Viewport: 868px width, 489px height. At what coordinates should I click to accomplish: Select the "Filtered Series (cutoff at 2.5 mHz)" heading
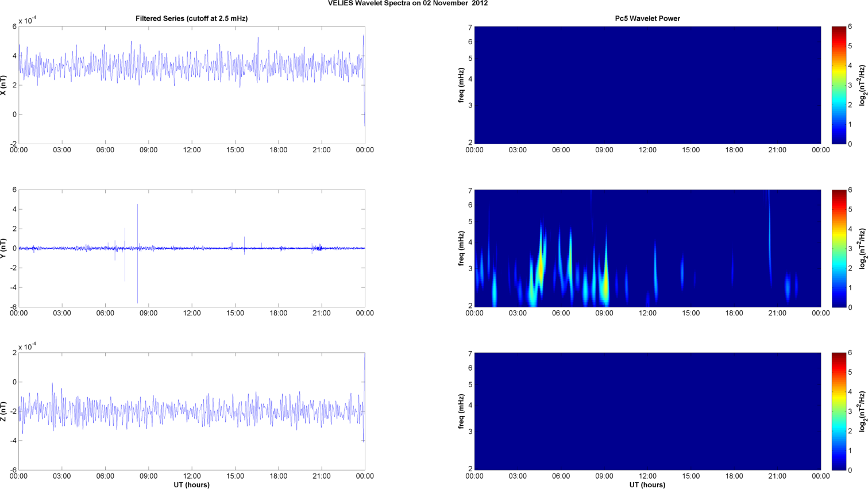pyautogui.click(x=191, y=18)
